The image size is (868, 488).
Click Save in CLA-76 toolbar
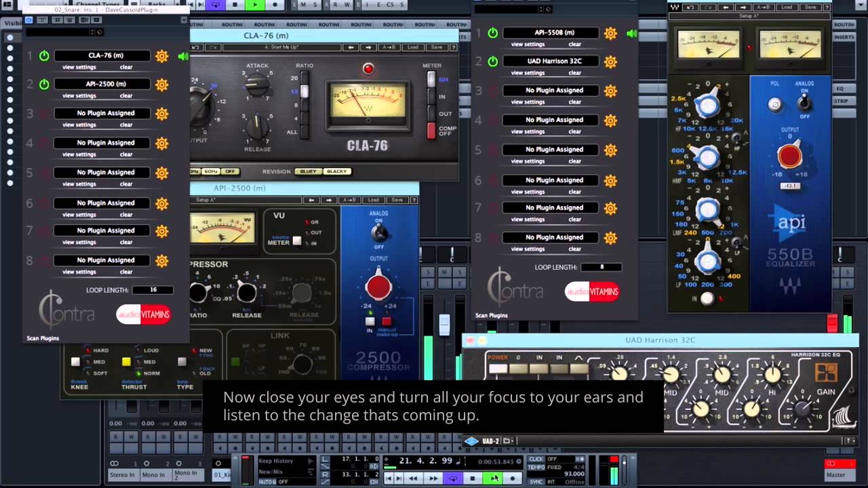click(x=437, y=47)
